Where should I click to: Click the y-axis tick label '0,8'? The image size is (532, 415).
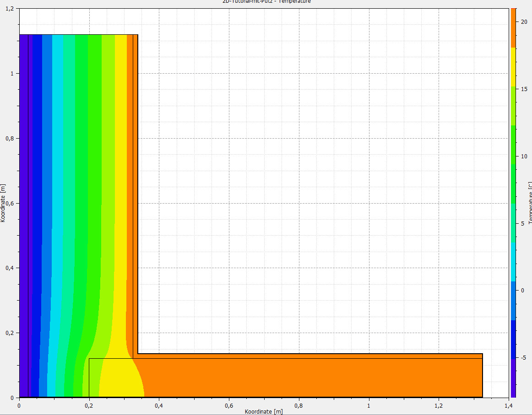click(10, 138)
